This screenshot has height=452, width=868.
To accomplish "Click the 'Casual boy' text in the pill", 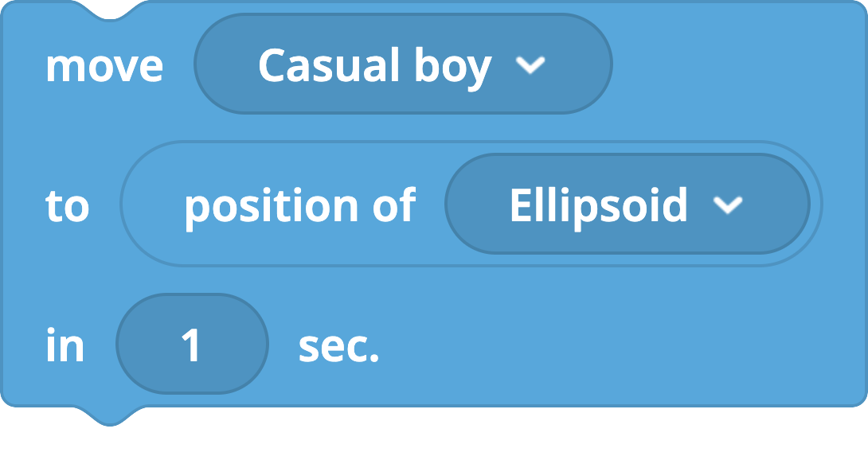I will coord(375,68).
